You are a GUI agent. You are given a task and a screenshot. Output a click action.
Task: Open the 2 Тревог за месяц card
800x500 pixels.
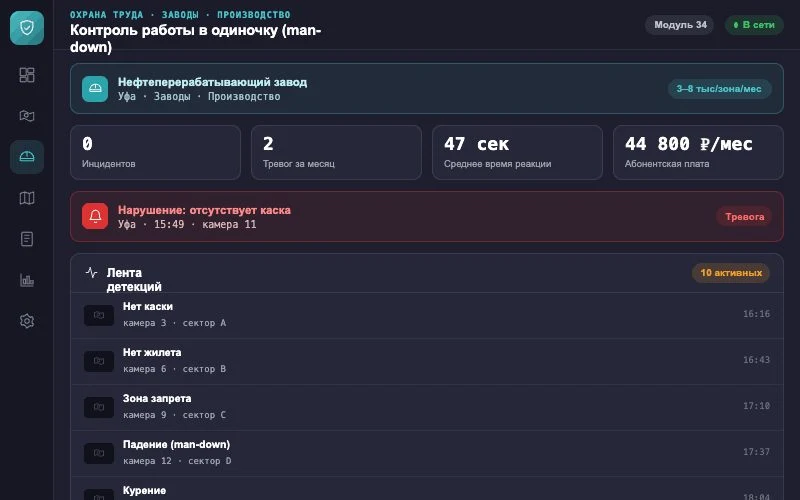336,153
